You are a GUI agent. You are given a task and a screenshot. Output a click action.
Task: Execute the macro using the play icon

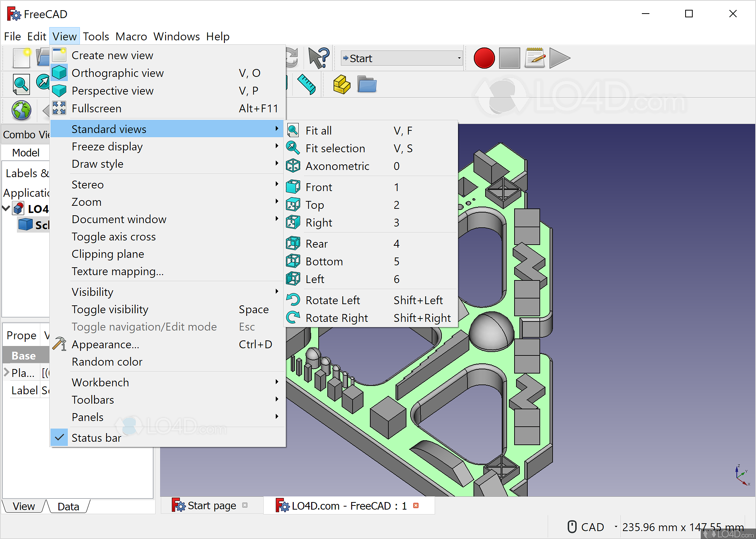559,58
